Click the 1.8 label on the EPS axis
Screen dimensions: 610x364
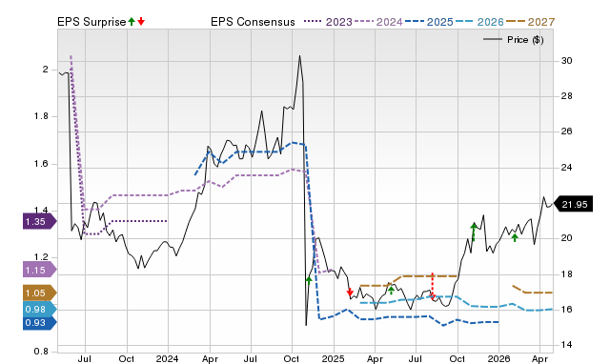tap(41, 116)
